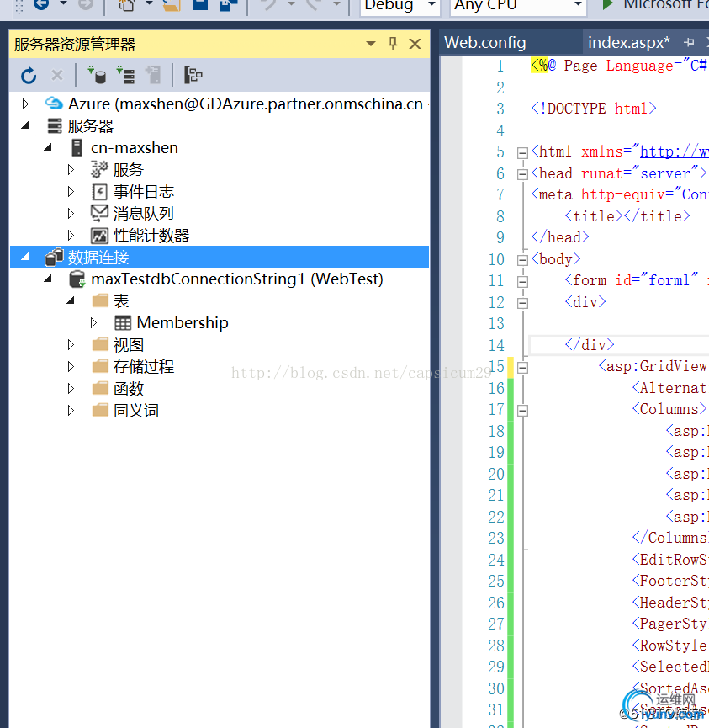This screenshot has height=728, width=709.
Task: Click the 存储过程 folder icon
Action: tap(100, 366)
